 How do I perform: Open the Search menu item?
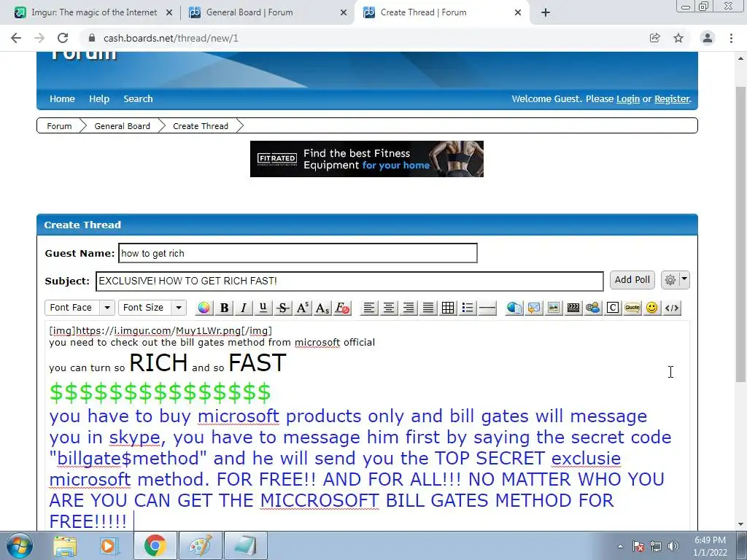click(x=138, y=99)
